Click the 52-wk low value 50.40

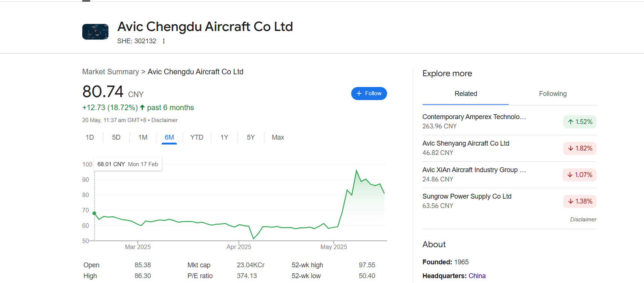tap(367, 276)
